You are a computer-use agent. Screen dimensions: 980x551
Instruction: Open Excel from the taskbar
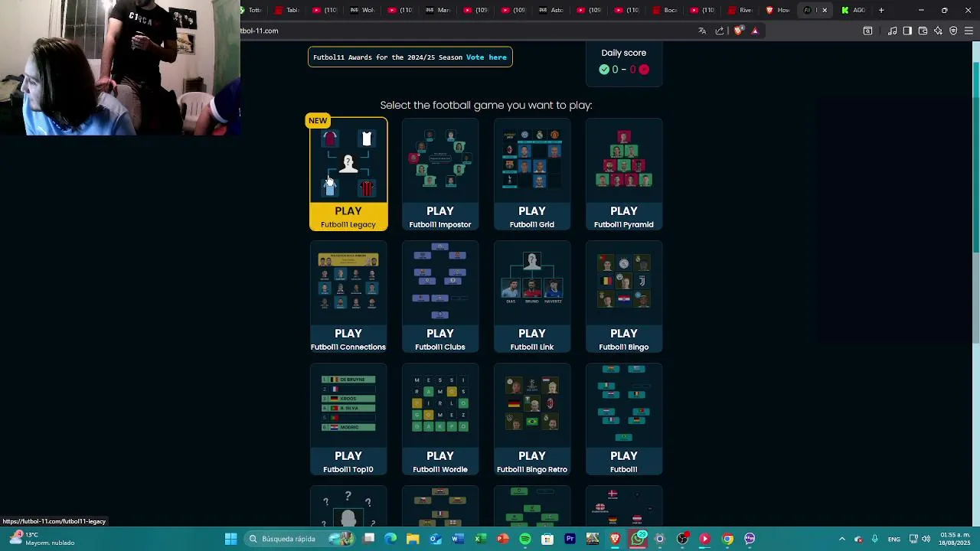click(x=480, y=539)
